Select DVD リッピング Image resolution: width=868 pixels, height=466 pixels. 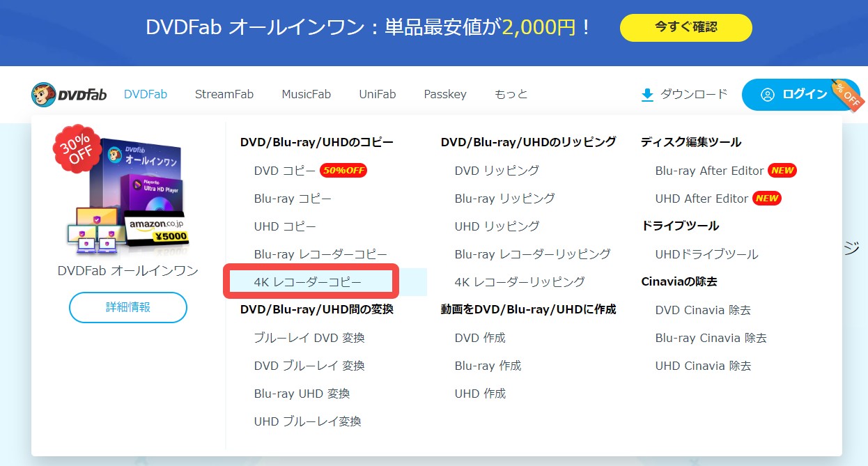coord(497,171)
